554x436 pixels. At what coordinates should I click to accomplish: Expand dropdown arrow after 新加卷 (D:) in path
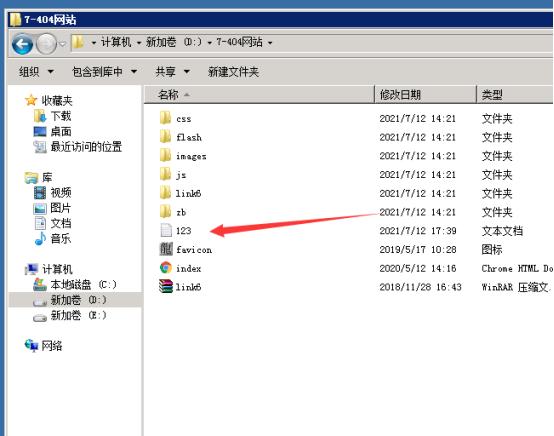pyautogui.click(x=210, y=43)
